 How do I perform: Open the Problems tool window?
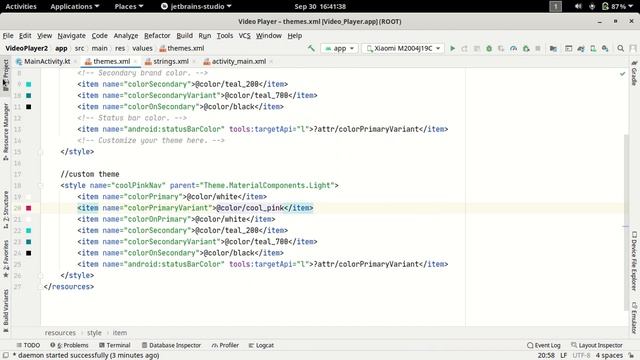[x=69, y=345]
